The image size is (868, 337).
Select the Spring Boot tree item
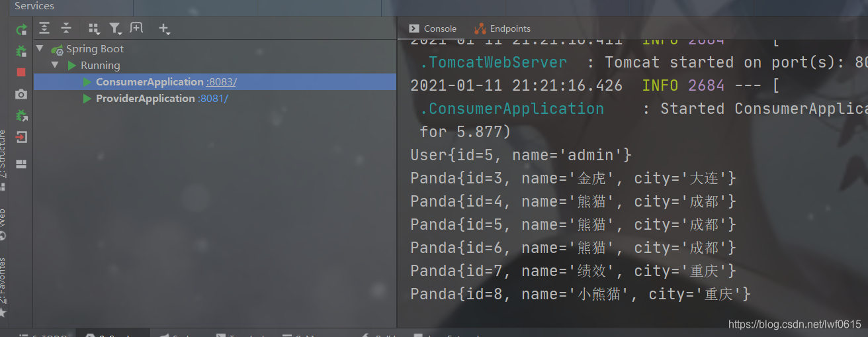(95, 49)
